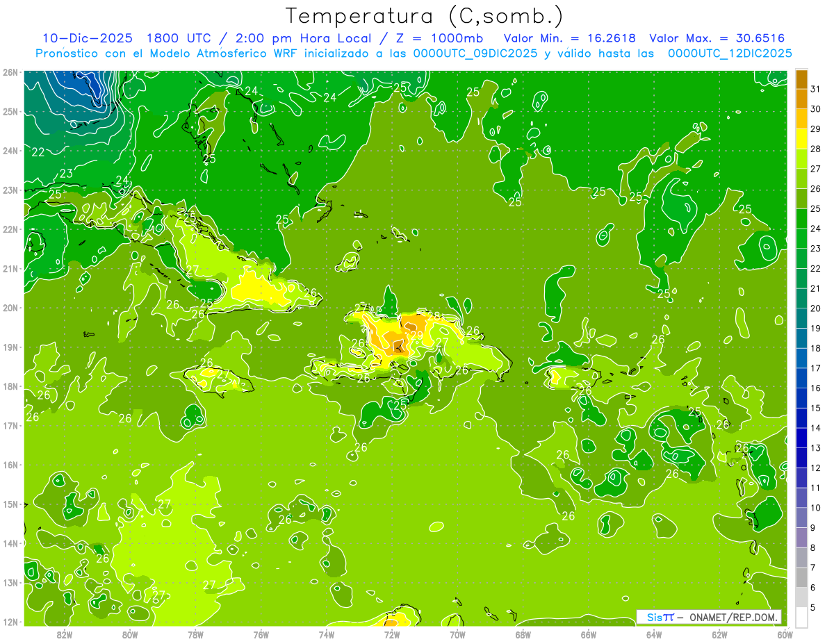
Task: Click the 12N latitude axis label
Action: tap(10, 622)
